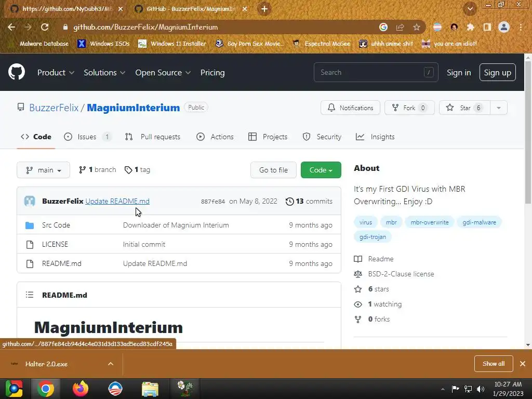The image size is (532, 399).
Task: Click the site lock icon in address bar
Action: 65,27
